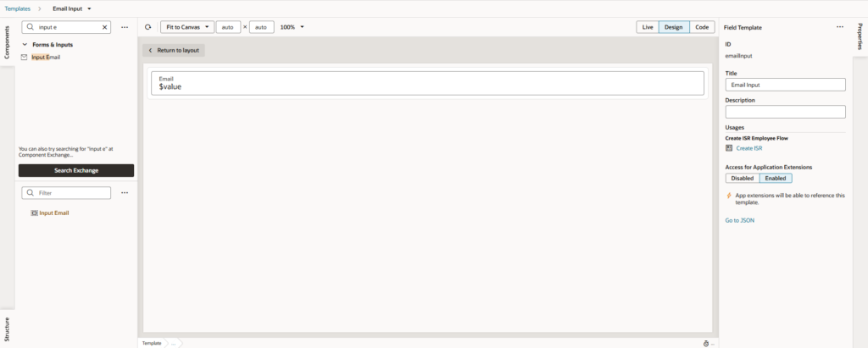Open the Field Template options menu
The height and width of the screenshot is (348, 868).
tap(840, 27)
